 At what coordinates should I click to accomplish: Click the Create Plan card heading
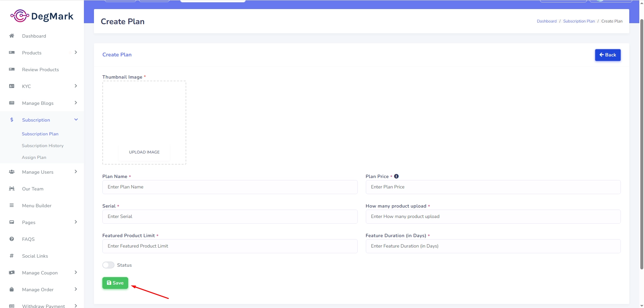[117, 54]
